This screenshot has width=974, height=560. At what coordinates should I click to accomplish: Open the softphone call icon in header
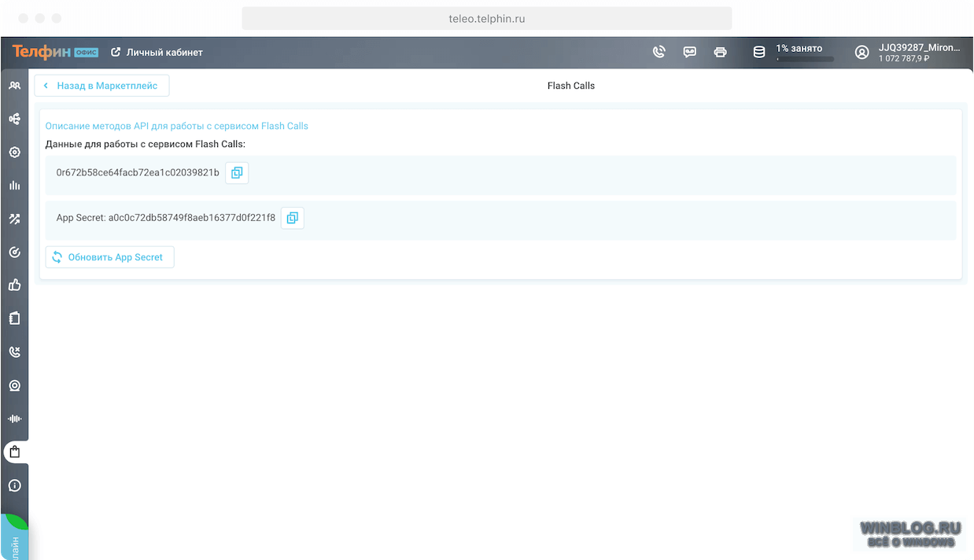click(x=659, y=52)
